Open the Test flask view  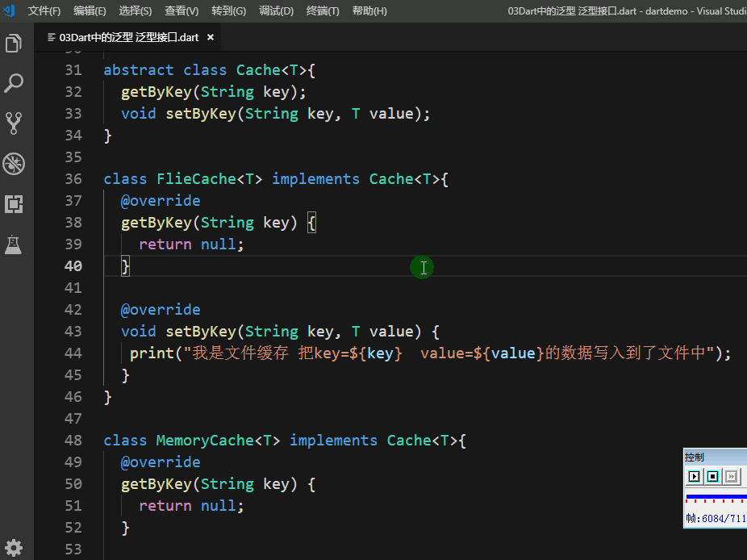tap(14, 244)
